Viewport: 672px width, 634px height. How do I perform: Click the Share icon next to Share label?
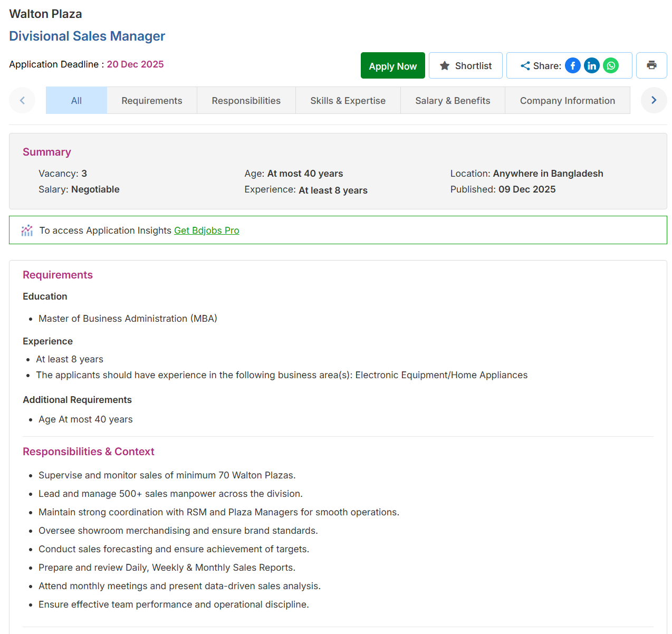click(x=525, y=65)
